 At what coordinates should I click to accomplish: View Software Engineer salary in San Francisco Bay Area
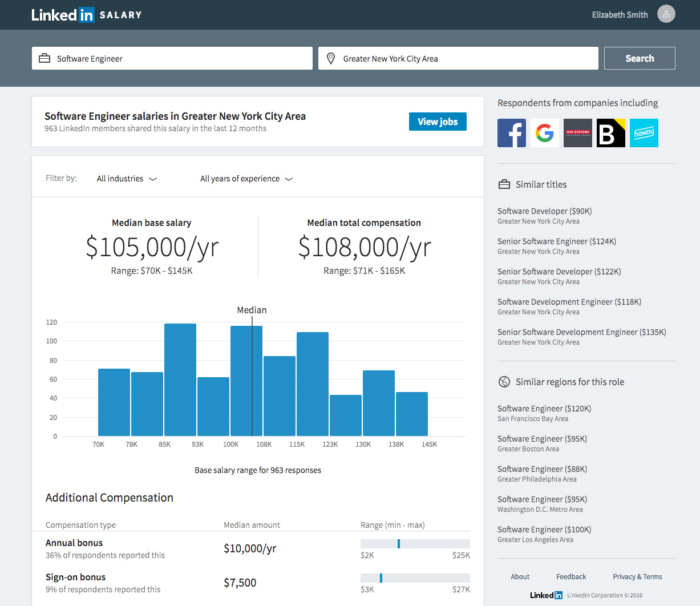click(544, 408)
